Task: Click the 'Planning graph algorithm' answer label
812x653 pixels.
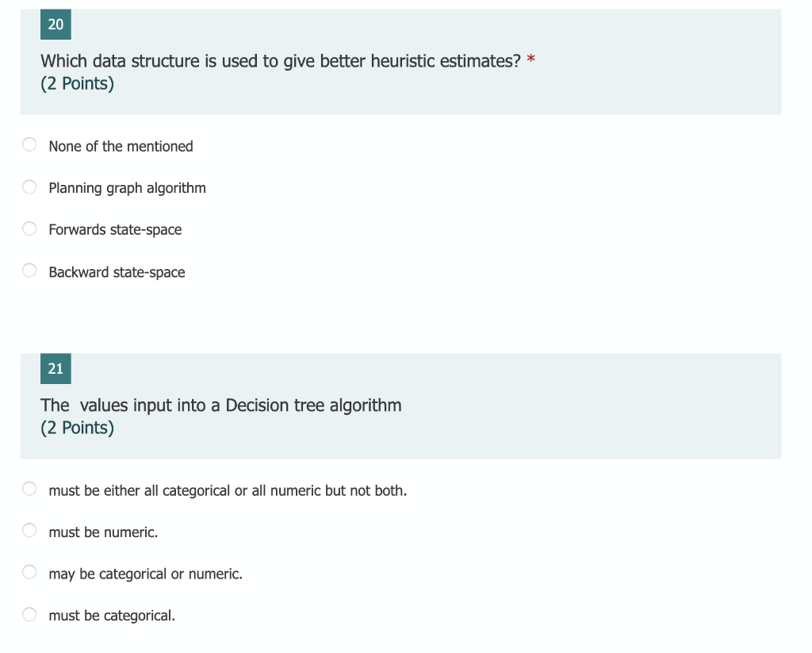Action: 127,188
